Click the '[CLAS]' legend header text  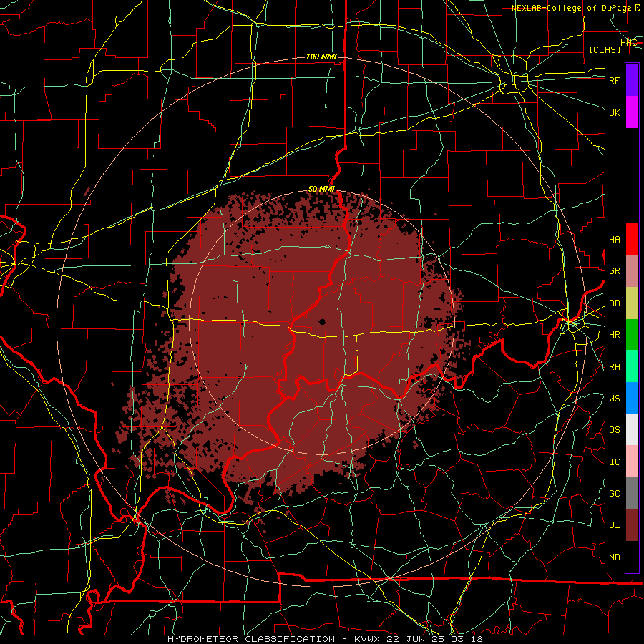point(605,49)
